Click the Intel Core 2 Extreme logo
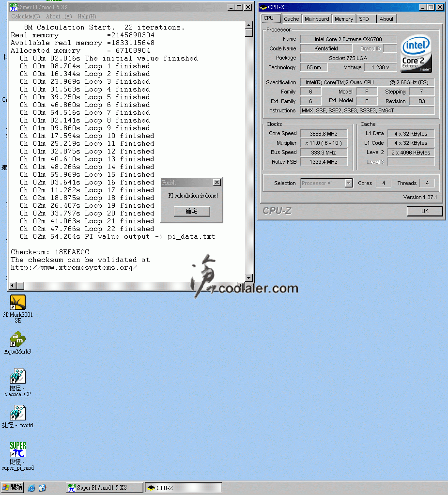Viewport: 448px width, 495px height. [416, 54]
